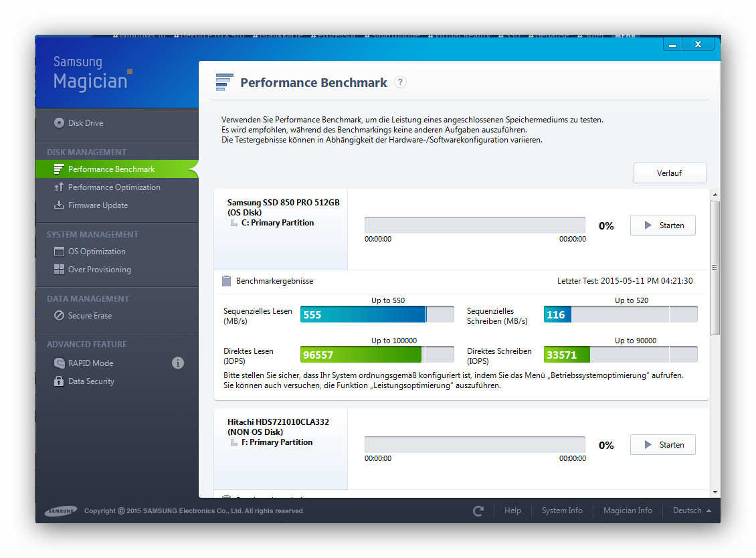Click the Data Security lock icon
This screenshot has height=558, width=756.
coord(59,381)
